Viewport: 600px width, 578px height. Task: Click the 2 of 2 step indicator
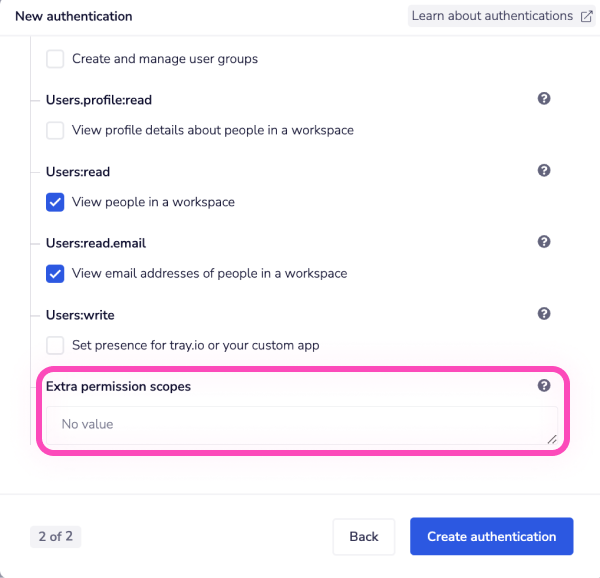click(55, 537)
